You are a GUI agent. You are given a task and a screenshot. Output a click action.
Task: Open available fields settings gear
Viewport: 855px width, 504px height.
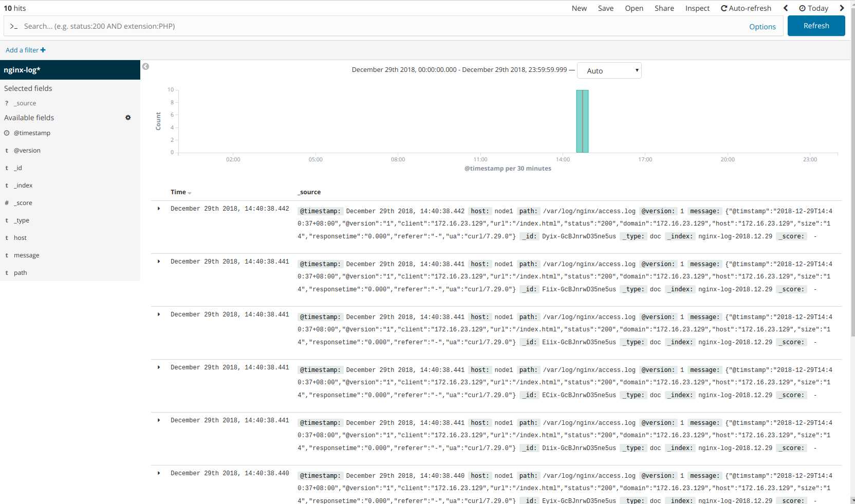click(128, 118)
